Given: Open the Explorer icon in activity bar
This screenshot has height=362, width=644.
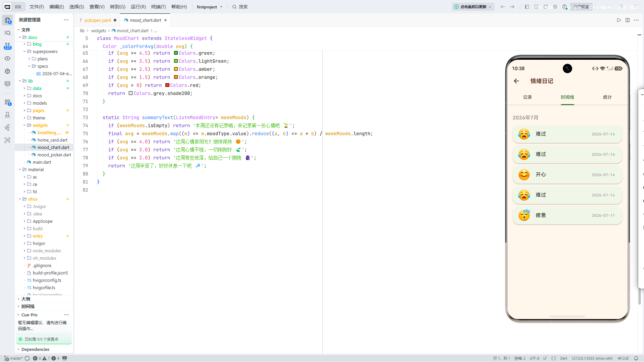Looking at the screenshot, I should pos(7,20).
